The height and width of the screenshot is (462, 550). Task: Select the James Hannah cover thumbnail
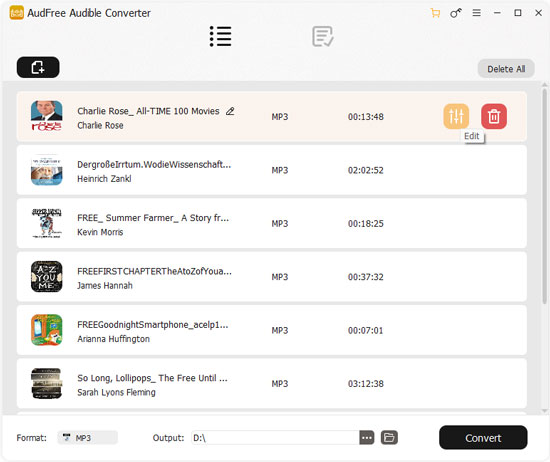[x=47, y=276]
